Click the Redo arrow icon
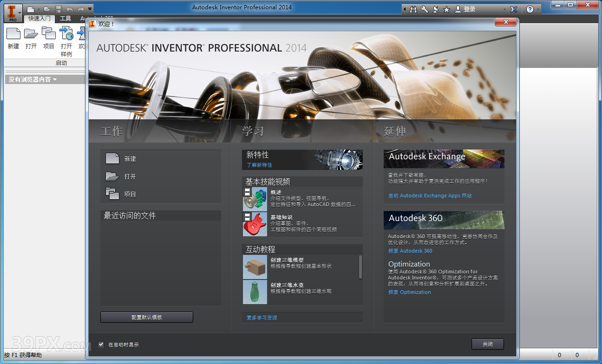The height and width of the screenshot is (364, 602). point(80,9)
